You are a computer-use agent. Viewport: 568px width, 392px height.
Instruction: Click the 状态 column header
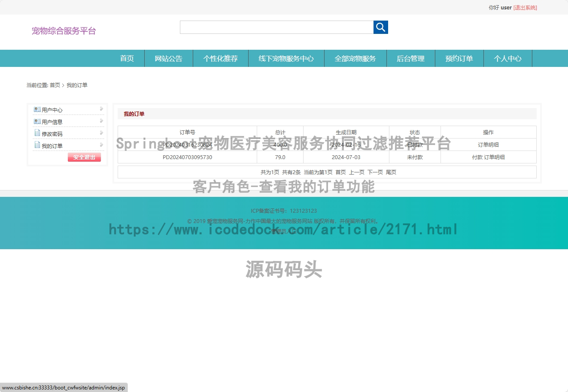click(415, 133)
